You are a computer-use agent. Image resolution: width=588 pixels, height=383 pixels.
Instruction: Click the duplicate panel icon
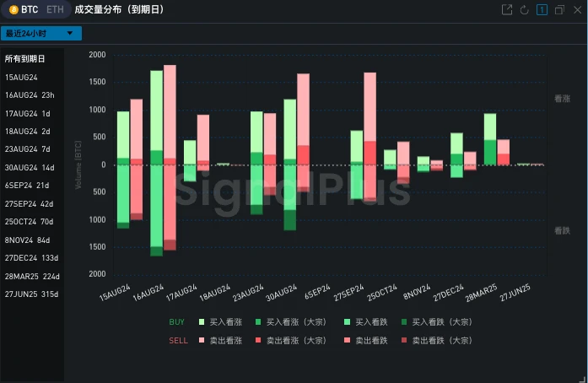[559, 10]
